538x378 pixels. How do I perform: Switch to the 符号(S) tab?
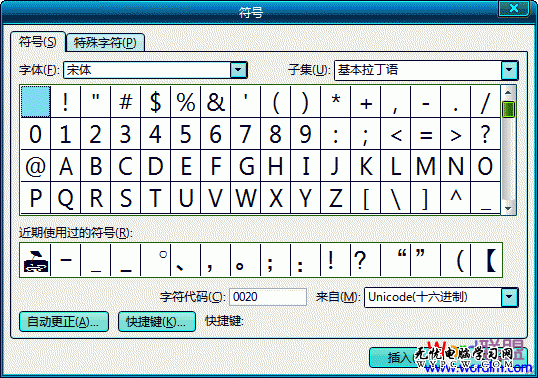point(38,42)
